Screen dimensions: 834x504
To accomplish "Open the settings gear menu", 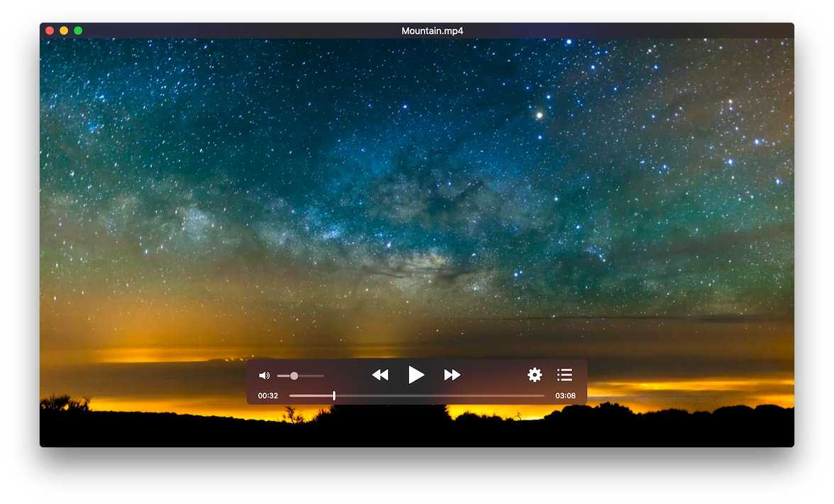I will (x=534, y=374).
